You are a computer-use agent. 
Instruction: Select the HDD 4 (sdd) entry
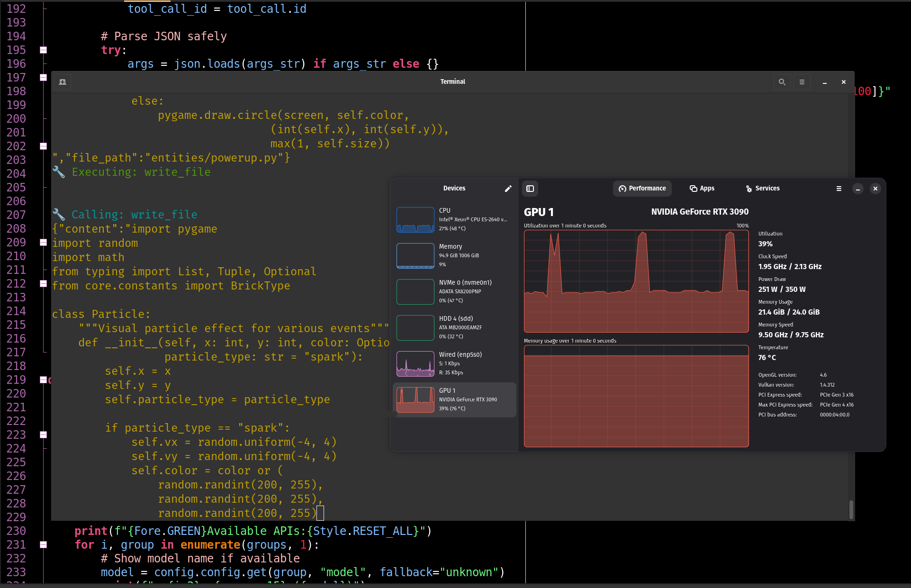(x=454, y=327)
